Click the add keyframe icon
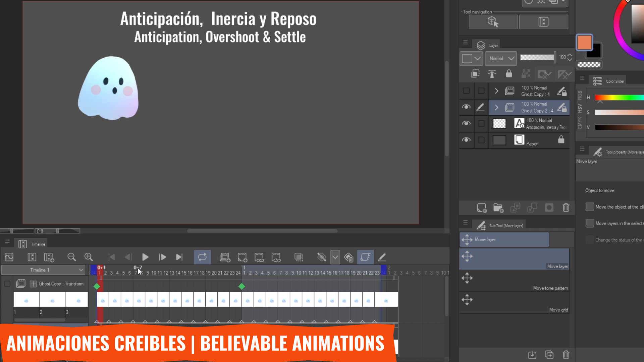644x362 pixels. (x=349, y=257)
